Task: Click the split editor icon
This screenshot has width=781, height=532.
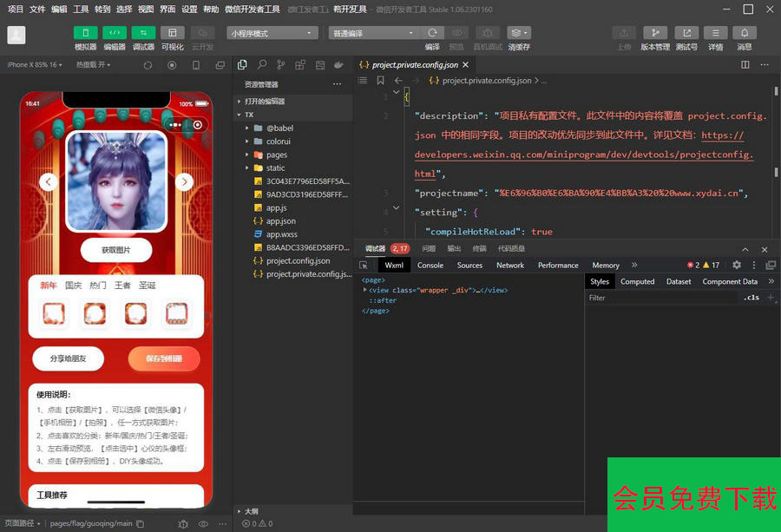Action: click(745, 65)
